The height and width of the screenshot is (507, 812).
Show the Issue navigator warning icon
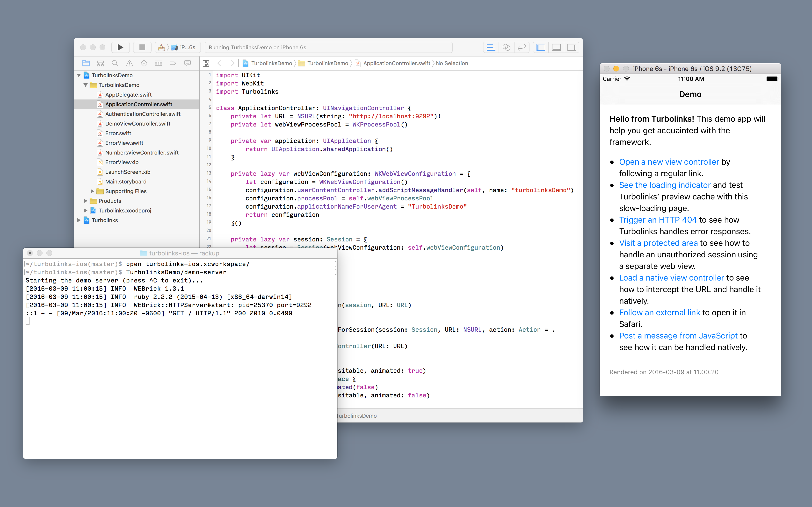coord(130,63)
